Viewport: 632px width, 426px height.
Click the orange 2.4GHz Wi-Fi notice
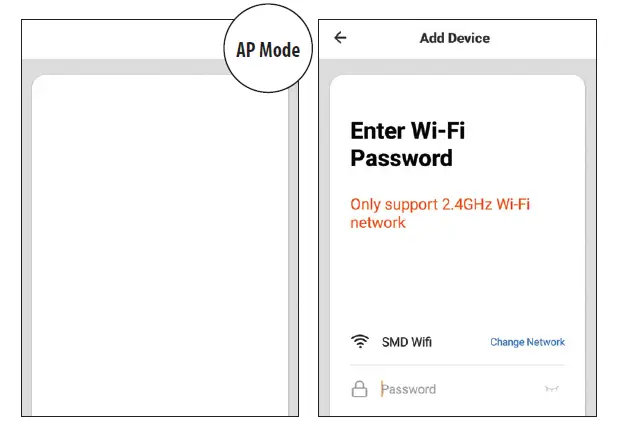[x=440, y=204]
